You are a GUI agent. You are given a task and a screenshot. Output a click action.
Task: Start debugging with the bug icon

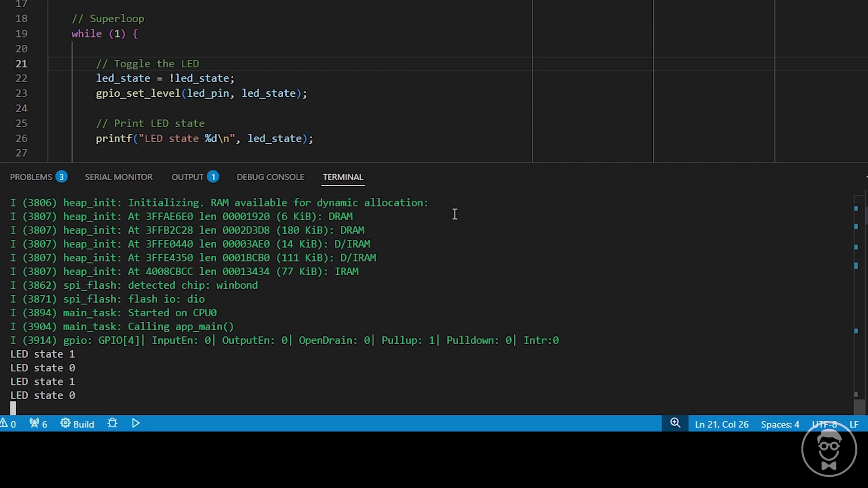113,423
